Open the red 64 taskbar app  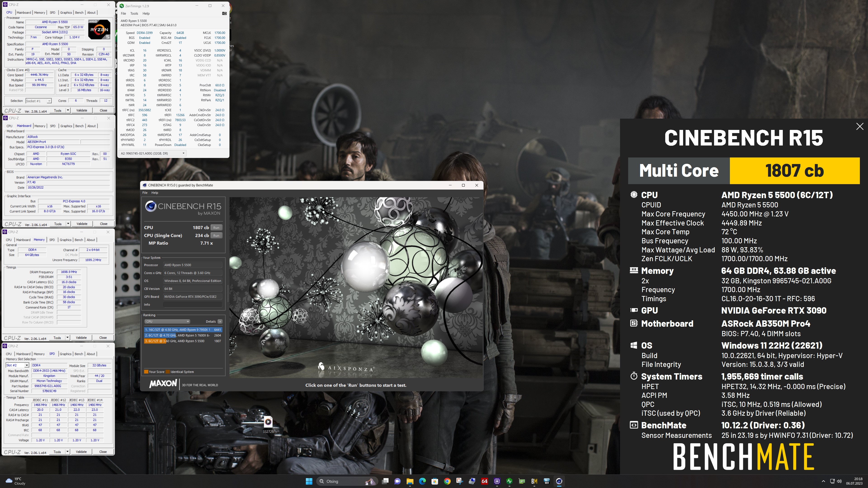tap(485, 481)
